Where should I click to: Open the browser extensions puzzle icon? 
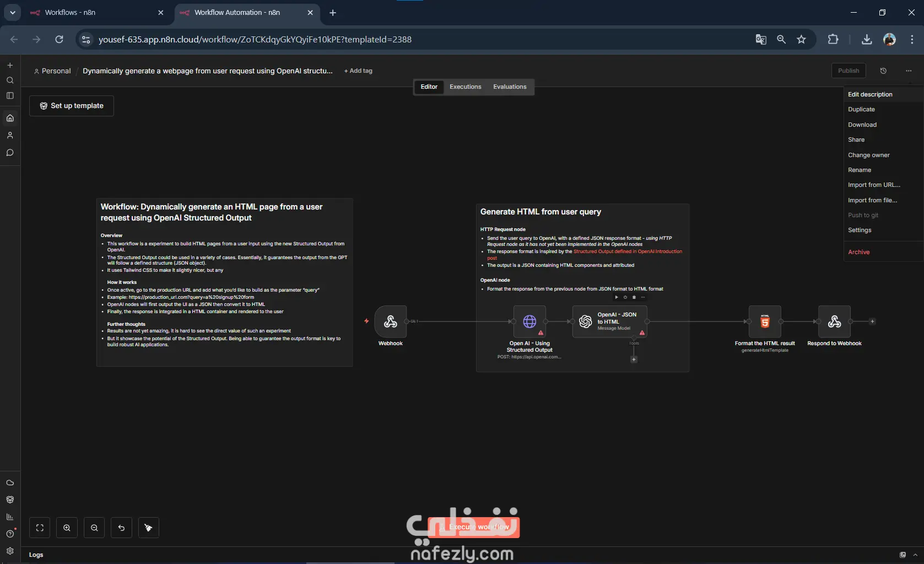(833, 39)
